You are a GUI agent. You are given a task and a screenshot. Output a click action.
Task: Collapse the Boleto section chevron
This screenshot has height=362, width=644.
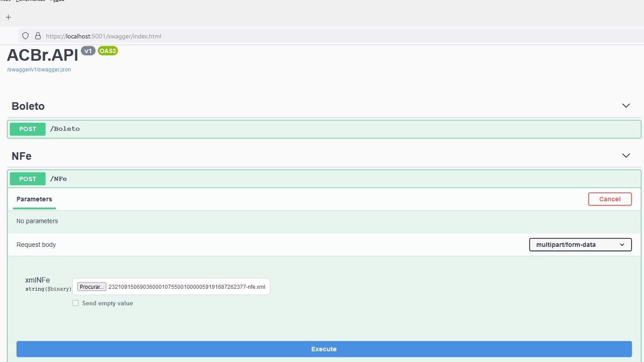[x=626, y=106]
